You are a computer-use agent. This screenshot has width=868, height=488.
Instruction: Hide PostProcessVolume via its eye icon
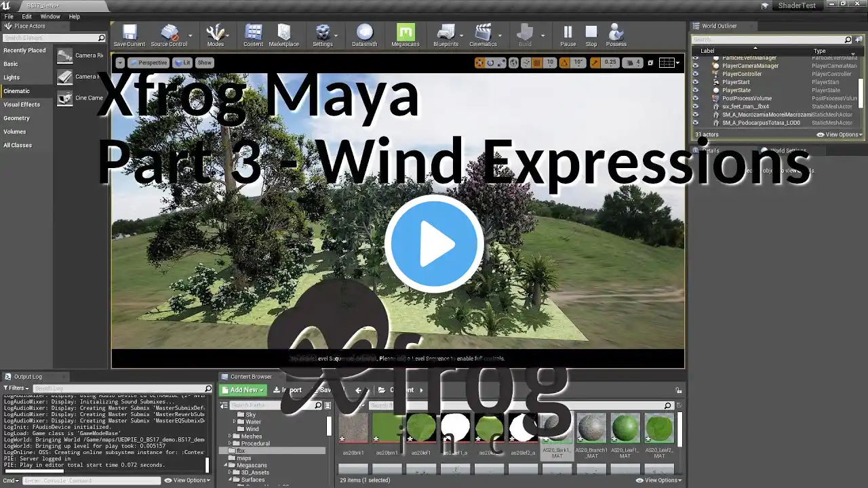point(695,98)
